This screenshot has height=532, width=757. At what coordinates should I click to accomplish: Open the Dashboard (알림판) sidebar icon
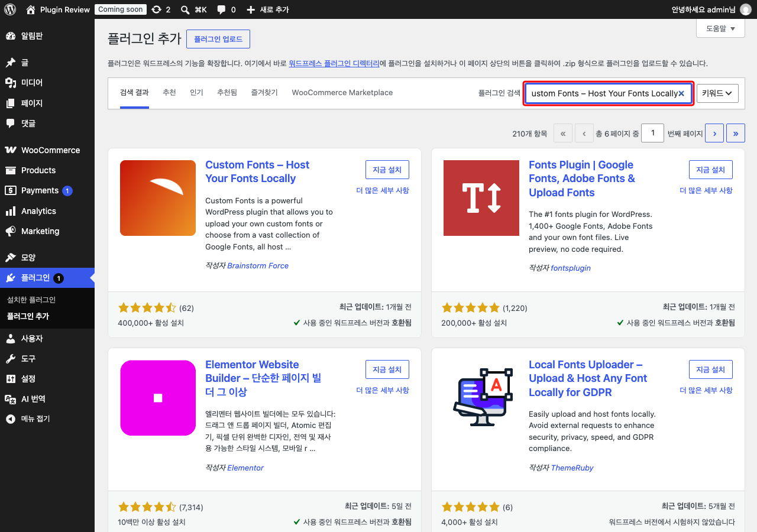[x=10, y=36]
